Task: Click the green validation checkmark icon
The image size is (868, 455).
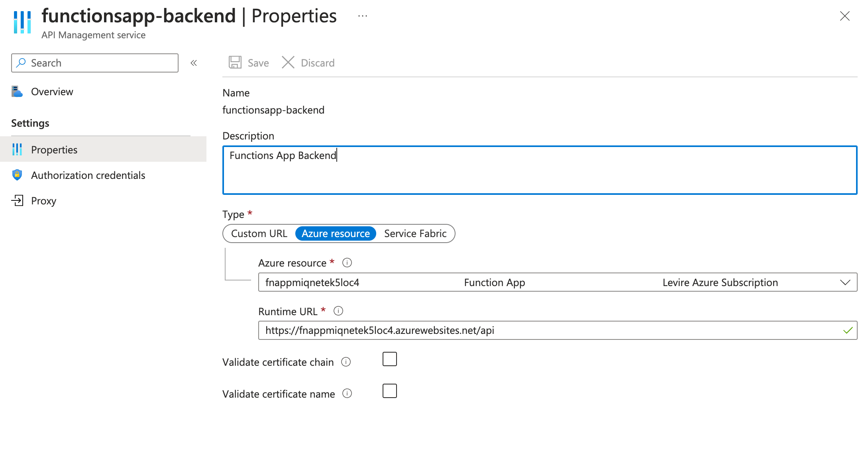Action: pyautogui.click(x=848, y=330)
